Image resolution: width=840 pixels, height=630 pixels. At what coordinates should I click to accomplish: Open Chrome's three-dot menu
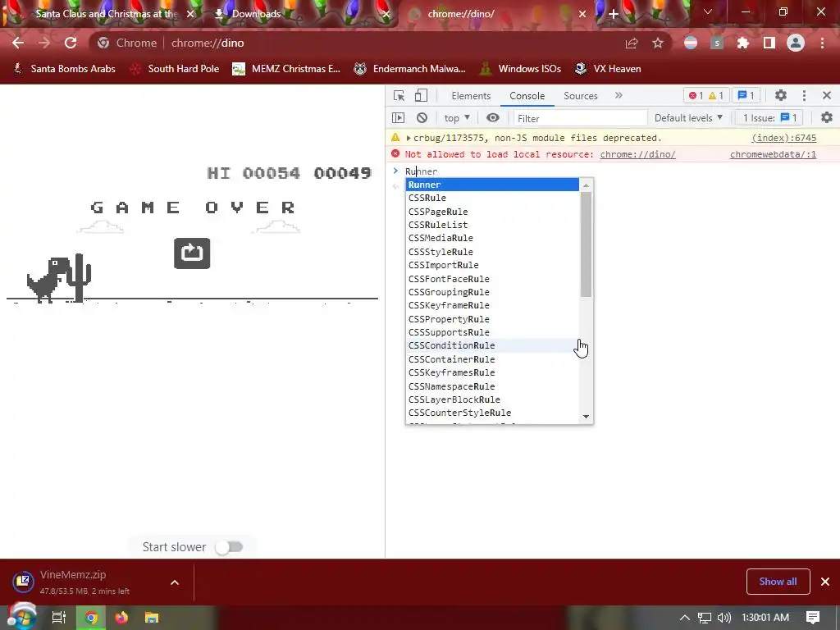(822, 43)
